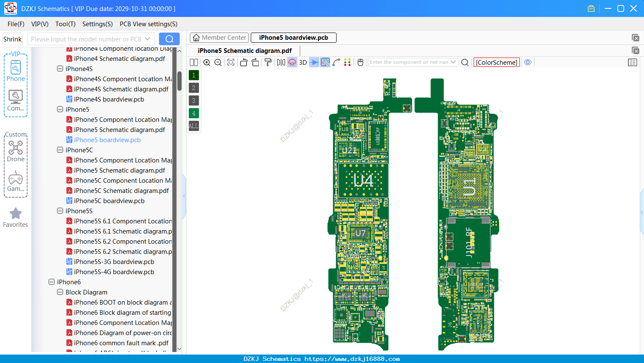Open Favorites with the star icon
This screenshot has width=644, height=363.
[x=16, y=217]
